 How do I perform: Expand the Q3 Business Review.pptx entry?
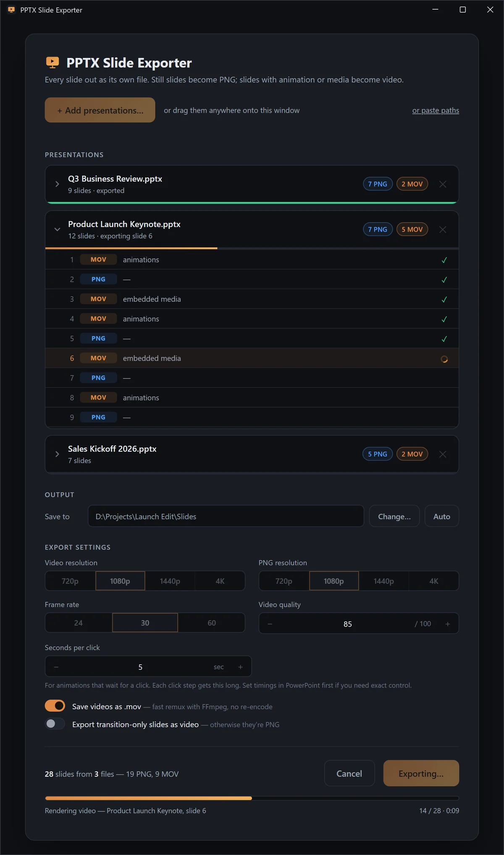57,184
